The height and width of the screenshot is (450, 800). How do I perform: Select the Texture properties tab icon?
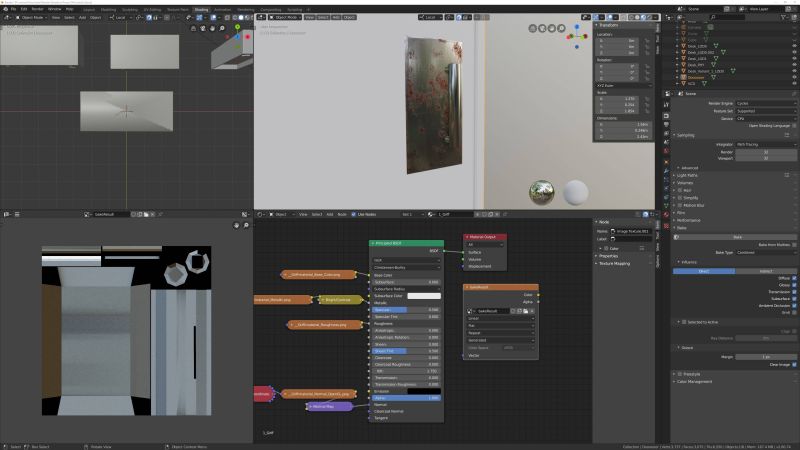pyautogui.click(x=666, y=225)
